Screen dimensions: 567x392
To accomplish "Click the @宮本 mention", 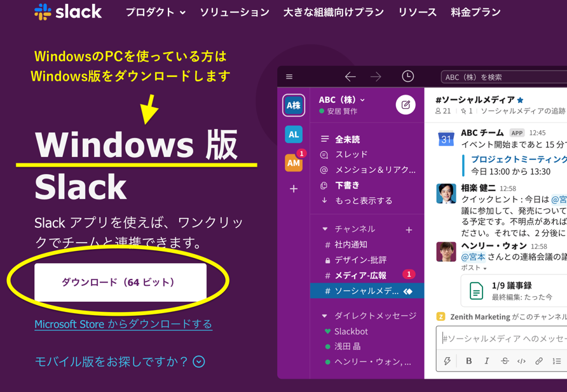I will click(x=473, y=257).
